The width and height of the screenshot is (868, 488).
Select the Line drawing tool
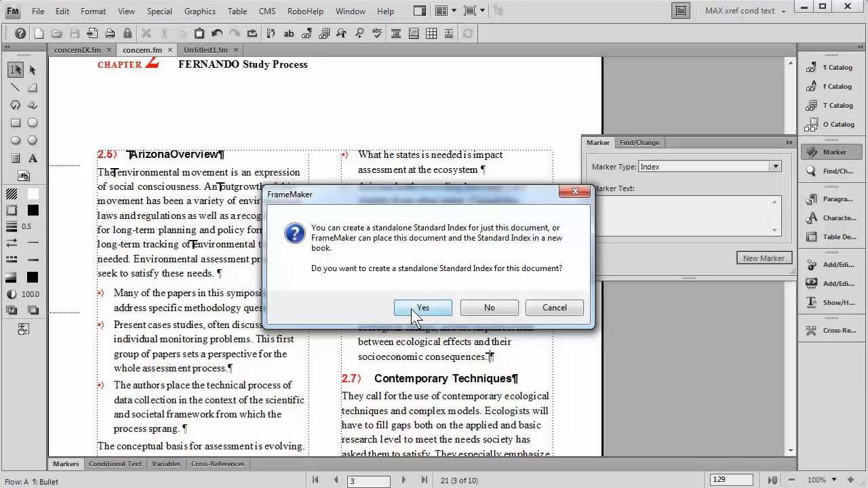tap(16, 87)
